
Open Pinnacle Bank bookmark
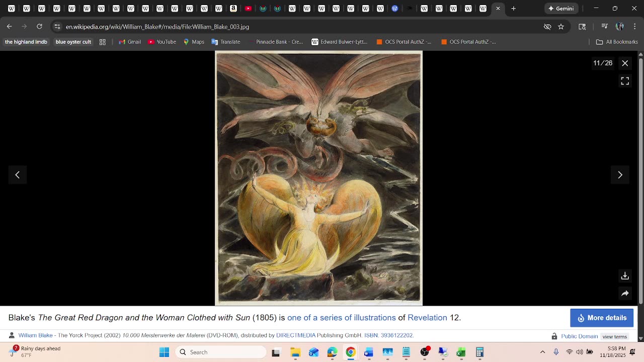click(x=275, y=42)
